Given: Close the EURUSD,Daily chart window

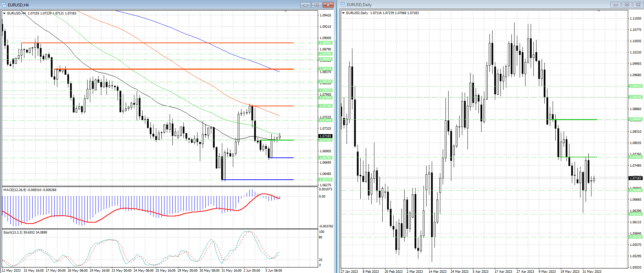Looking at the screenshot, I should click(x=638, y=5).
